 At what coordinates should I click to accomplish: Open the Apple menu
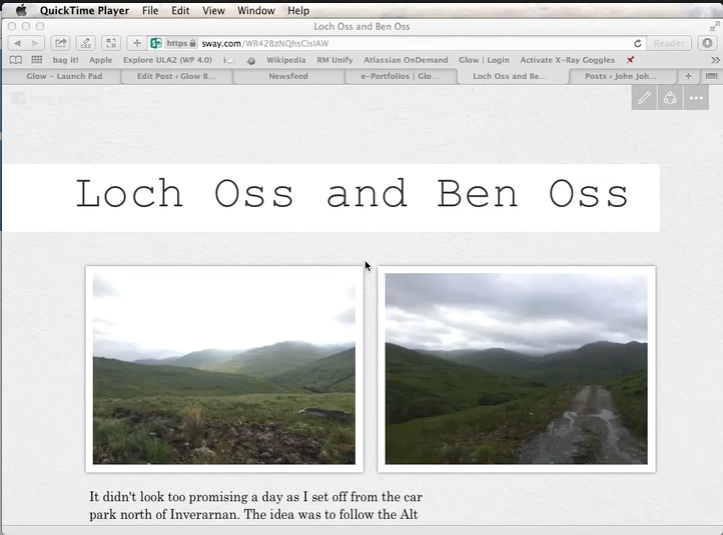coord(20,10)
